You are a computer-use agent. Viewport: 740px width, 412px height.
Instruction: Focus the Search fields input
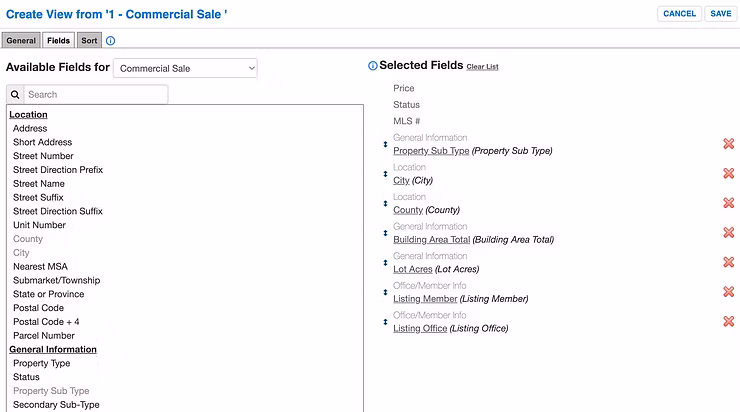click(96, 94)
